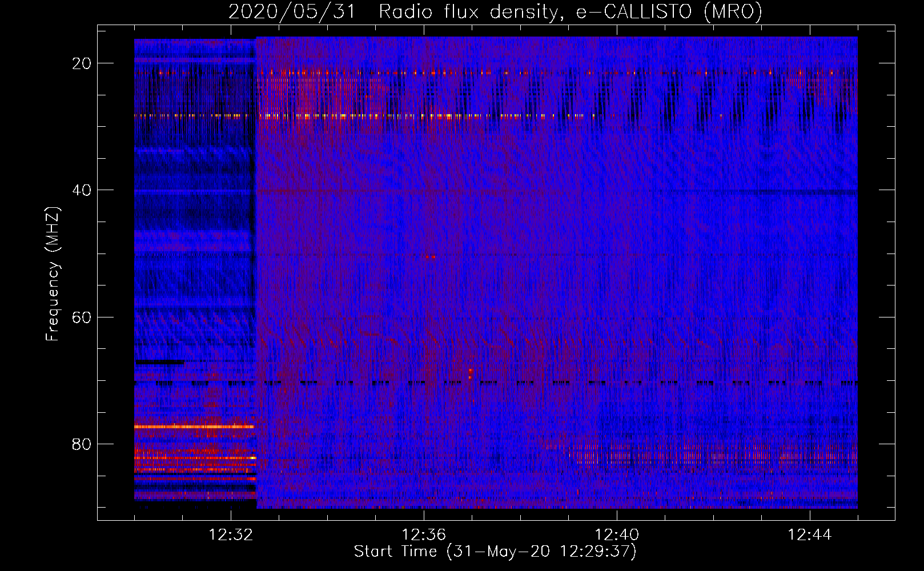
Task: Click the x-axis time label '12:44'
Action: [x=810, y=535]
